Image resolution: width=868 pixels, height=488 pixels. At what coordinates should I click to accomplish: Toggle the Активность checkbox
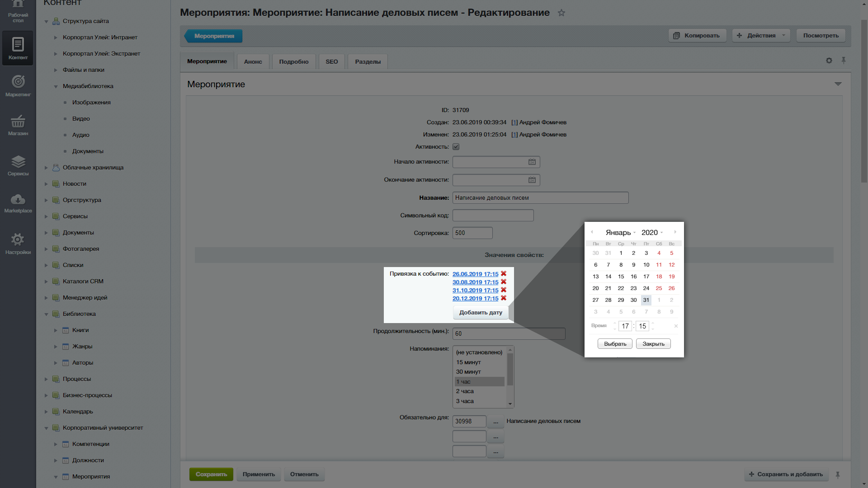(456, 147)
